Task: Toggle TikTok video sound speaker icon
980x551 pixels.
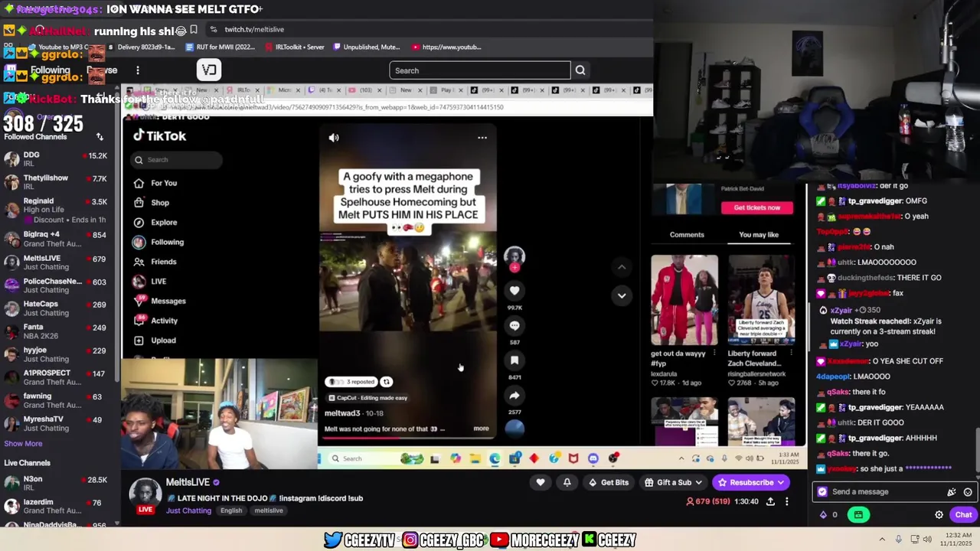Action: point(334,138)
